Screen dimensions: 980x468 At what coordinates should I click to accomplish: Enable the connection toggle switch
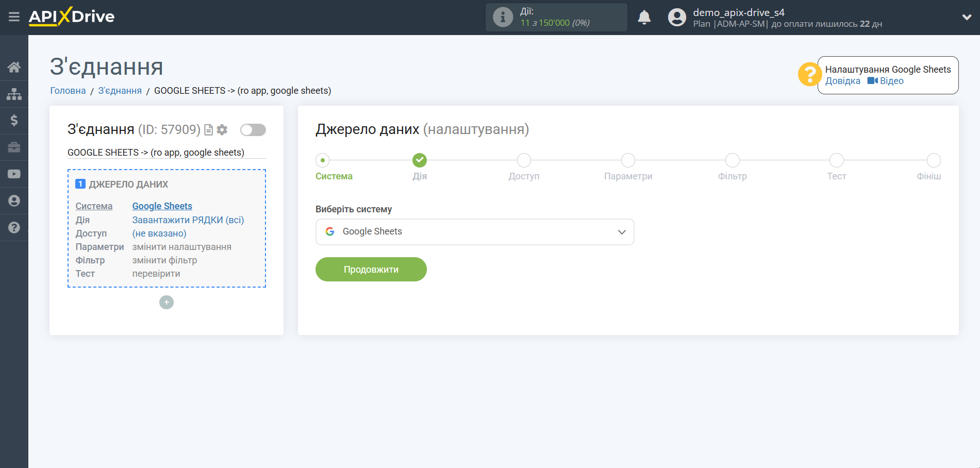[x=253, y=130]
